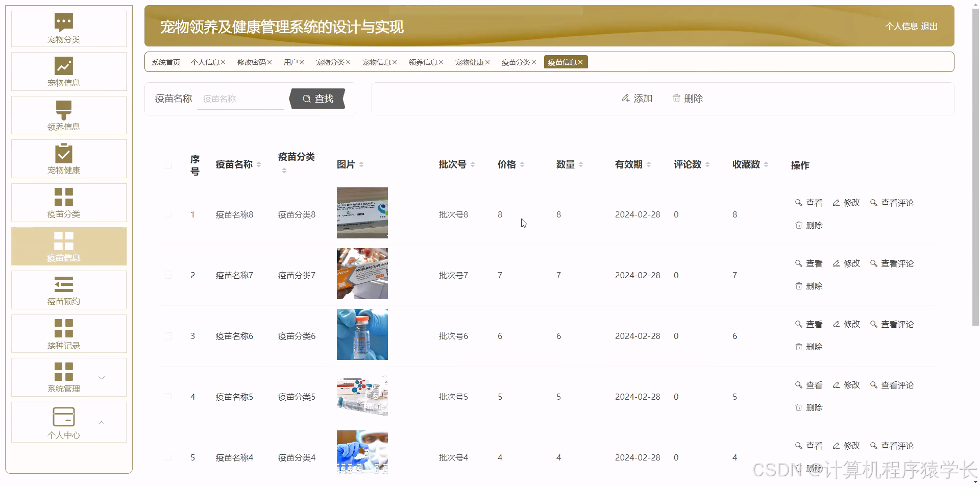
Task: Switch to the 疫苗分类 tab
Action: [516, 62]
